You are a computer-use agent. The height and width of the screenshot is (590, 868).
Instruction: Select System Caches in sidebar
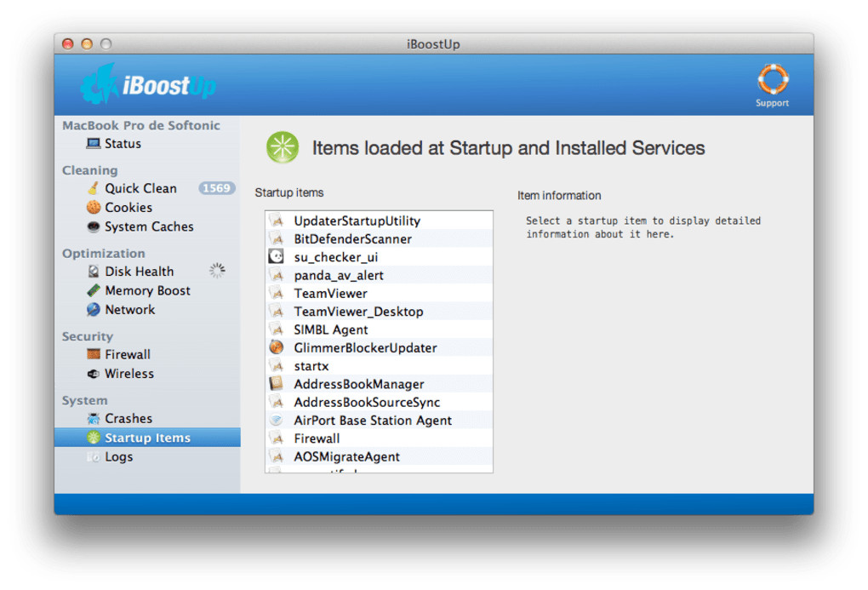147,226
